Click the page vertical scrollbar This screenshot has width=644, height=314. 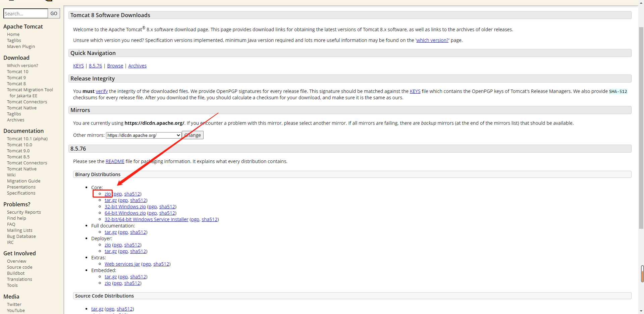pos(641,127)
